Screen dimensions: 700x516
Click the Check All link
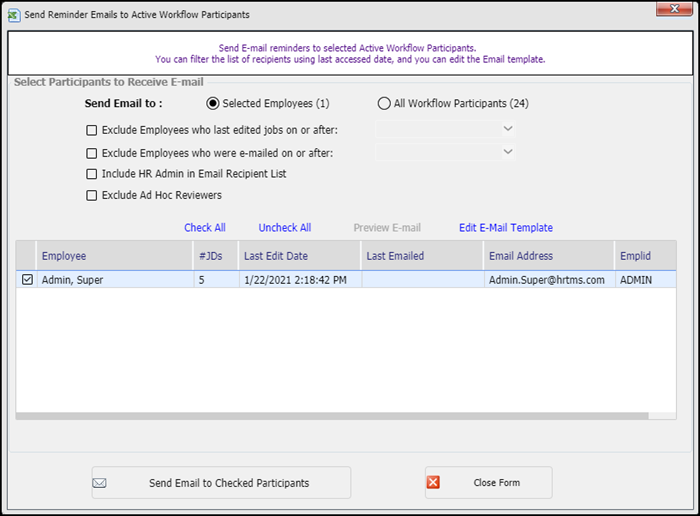click(204, 228)
